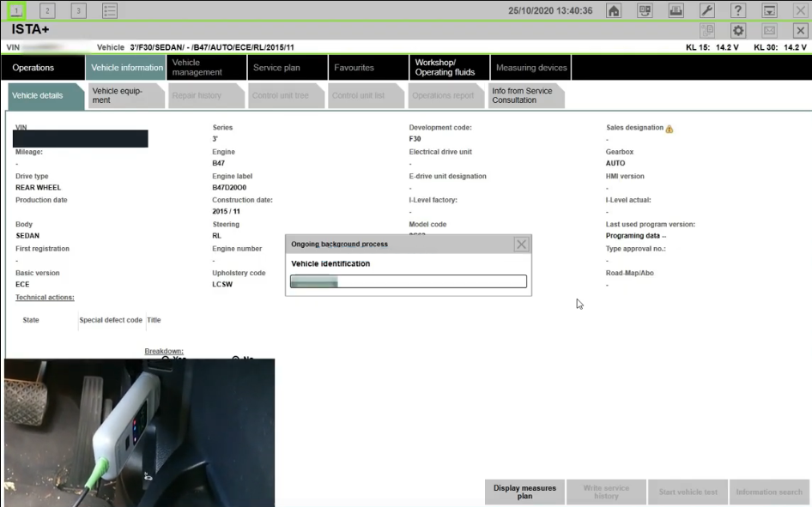The width and height of the screenshot is (812, 507).
Task: Click the warning icon beside Sales designation
Action: [669, 129]
